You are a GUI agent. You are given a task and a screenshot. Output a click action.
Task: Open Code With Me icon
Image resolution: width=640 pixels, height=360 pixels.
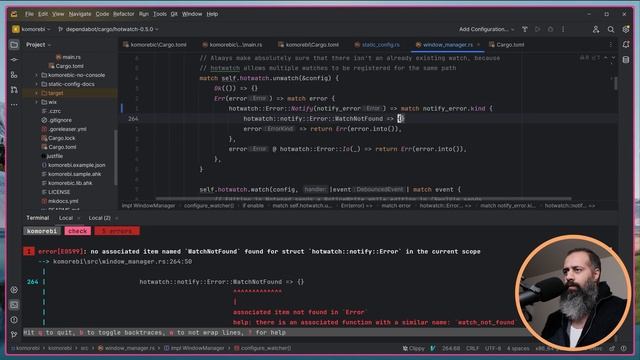596,29
